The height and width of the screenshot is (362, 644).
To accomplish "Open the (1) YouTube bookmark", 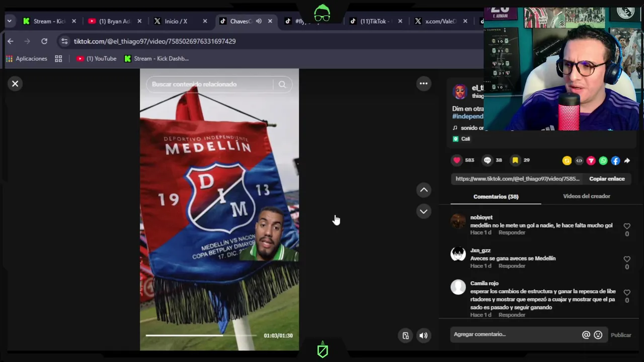I will [x=96, y=59].
